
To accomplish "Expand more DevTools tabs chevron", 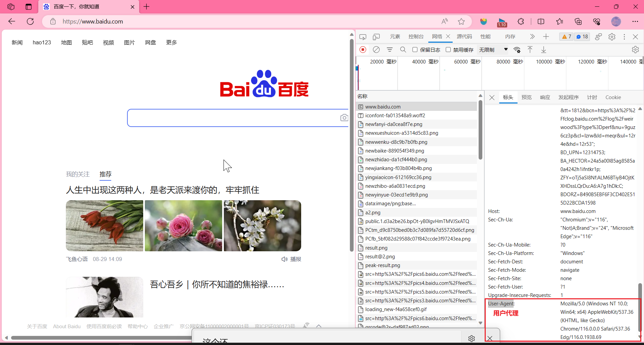I will [532, 37].
